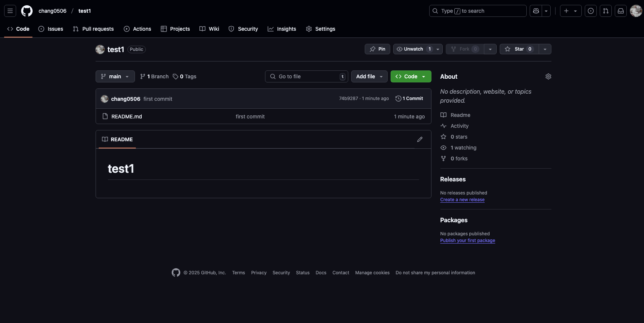Open the Contact footer link

[341, 273]
